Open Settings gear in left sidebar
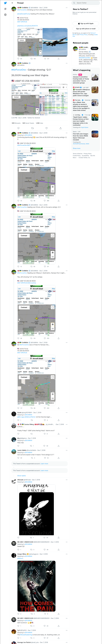Image resolution: width=102 pixels, height=644 pixels. pos(5,15)
